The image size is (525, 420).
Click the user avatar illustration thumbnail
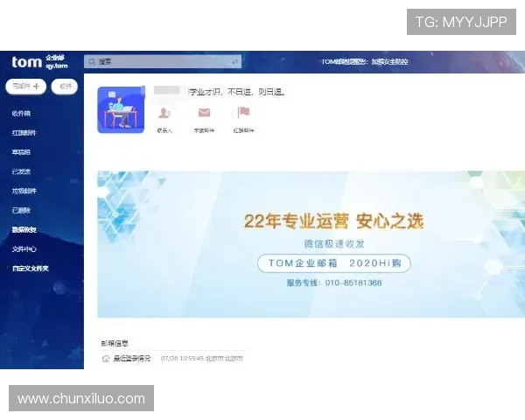[x=122, y=110]
